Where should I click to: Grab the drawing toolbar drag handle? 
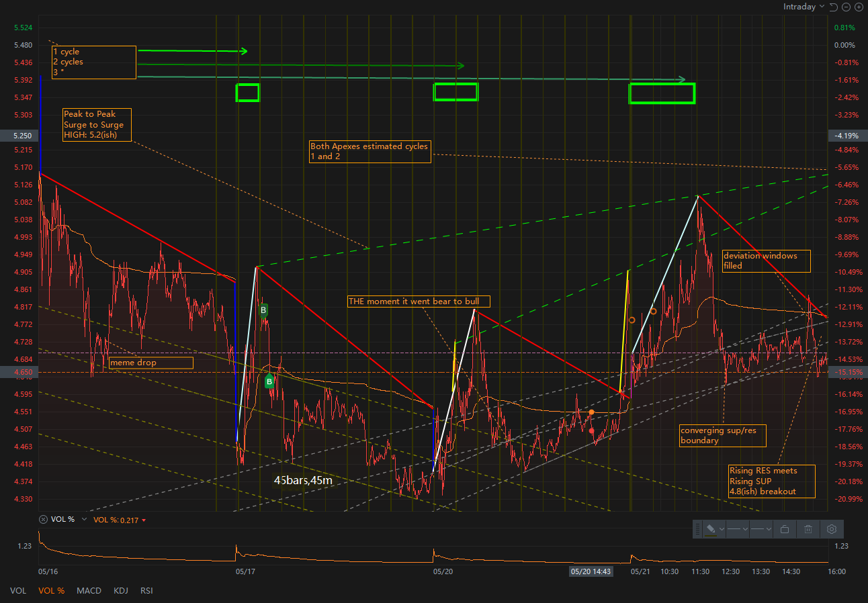[697, 529]
